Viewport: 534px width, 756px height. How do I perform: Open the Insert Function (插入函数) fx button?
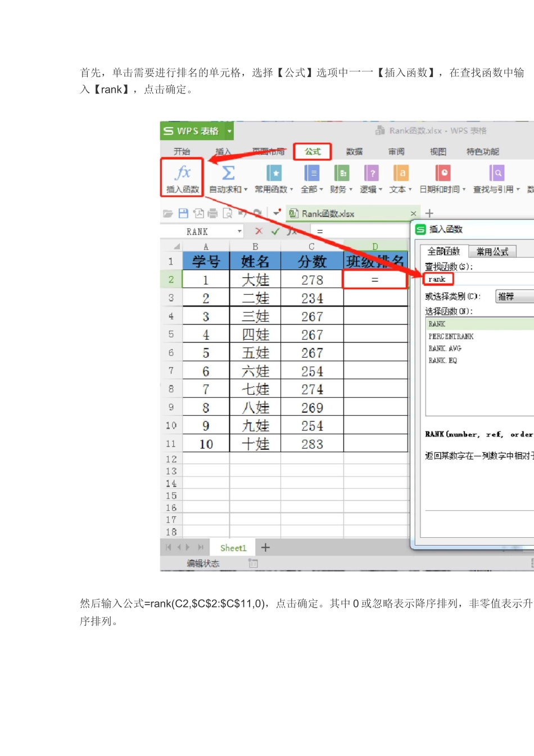click(x=183, y=178)
